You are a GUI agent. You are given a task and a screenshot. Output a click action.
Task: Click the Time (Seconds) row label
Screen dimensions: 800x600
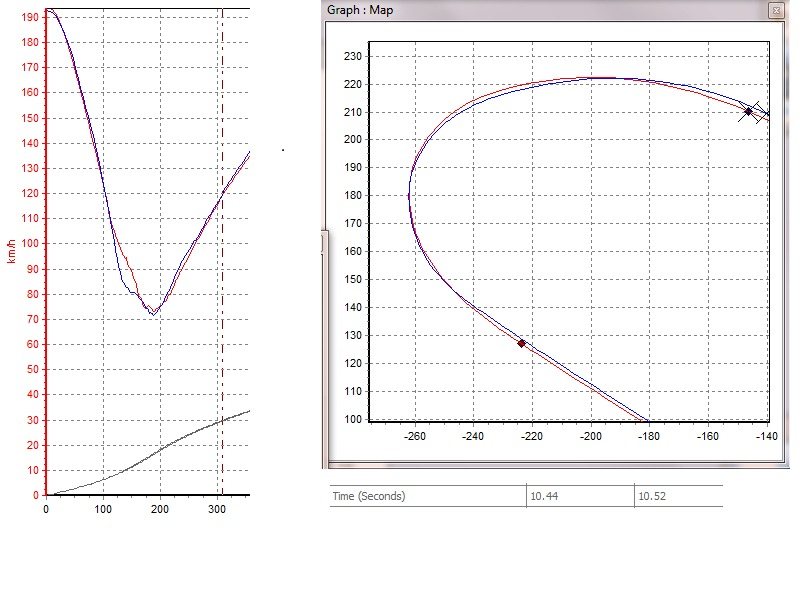click(368, 496)
